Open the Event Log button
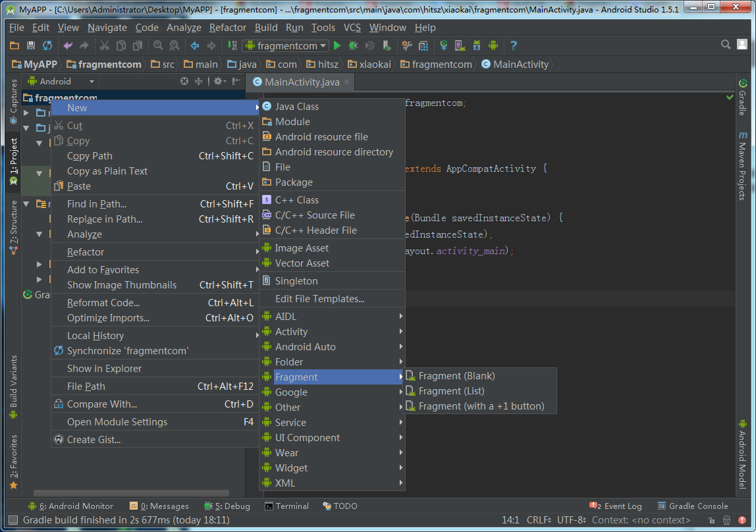756x532 pixels. point(616,506)
